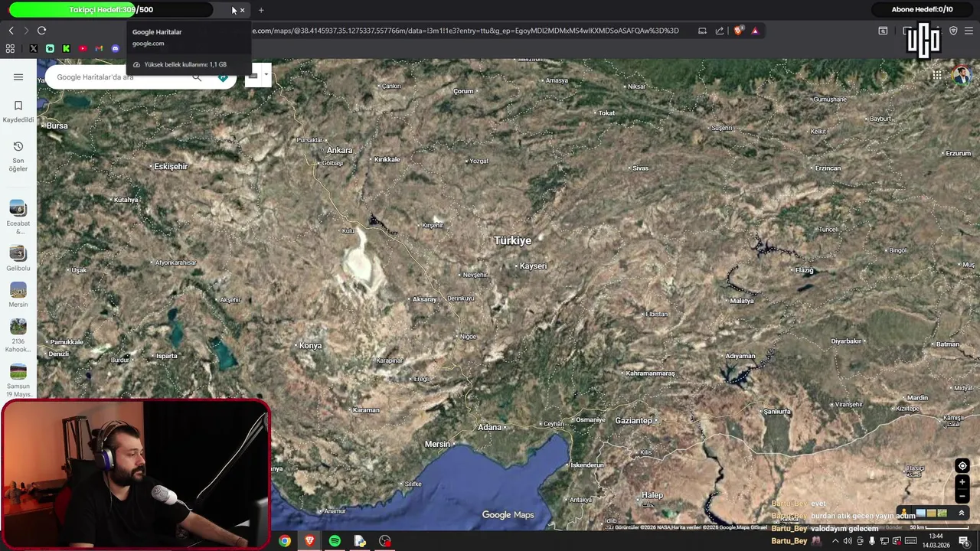
Task: Open the taskbar volume control
Action: click(x=848, y=541)
